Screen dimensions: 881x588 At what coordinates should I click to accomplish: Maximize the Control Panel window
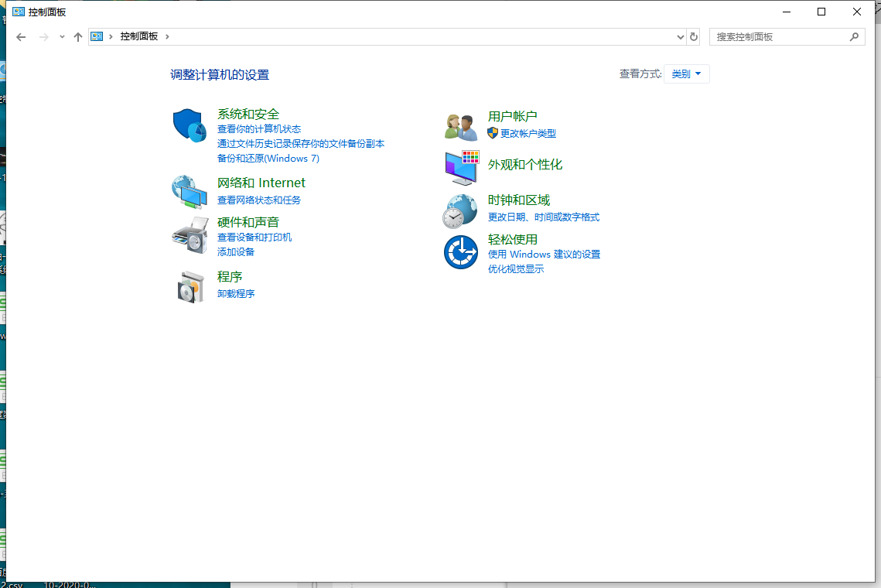click(821, 12)
